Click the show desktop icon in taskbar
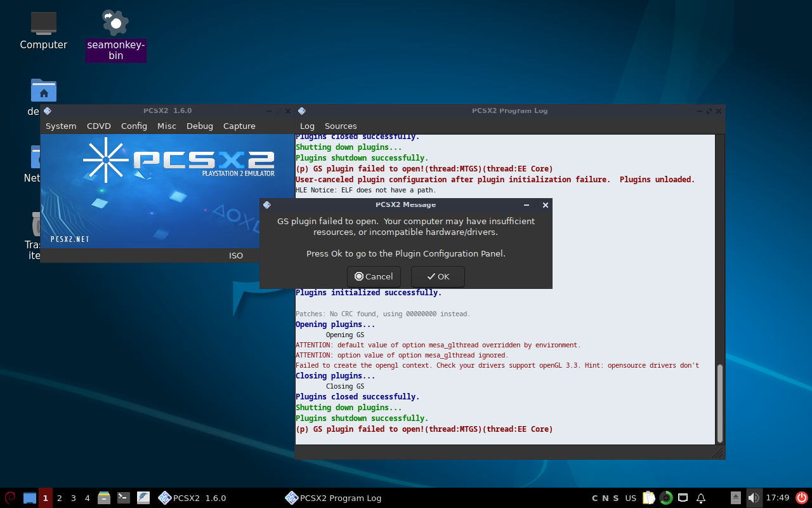812x508 pixels. [29, 498]
